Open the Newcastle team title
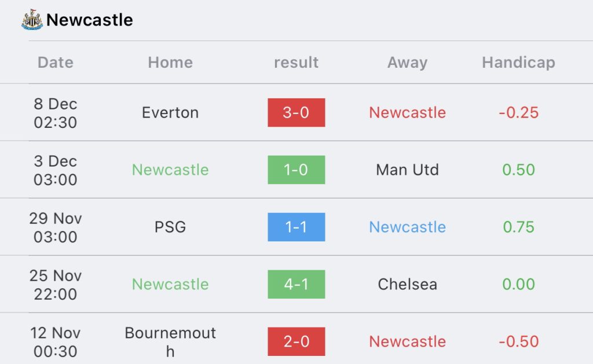This screenshot has height=364, width=593. pyautogui.click(x=90, y=20)
